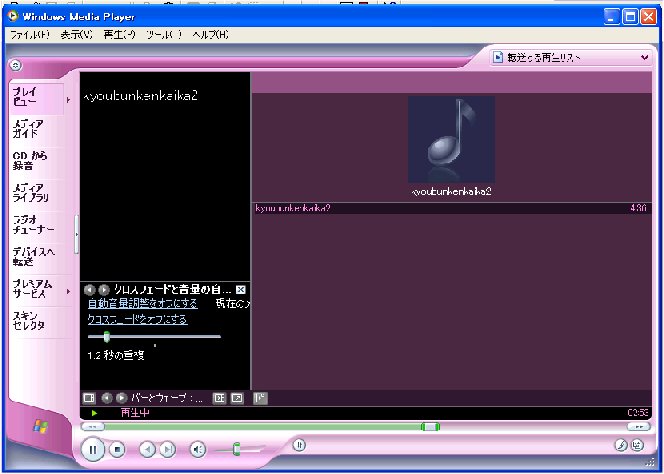Select the next visualization
The height and width of the screenshot is (474, 664).
click(x=122, y=398)
